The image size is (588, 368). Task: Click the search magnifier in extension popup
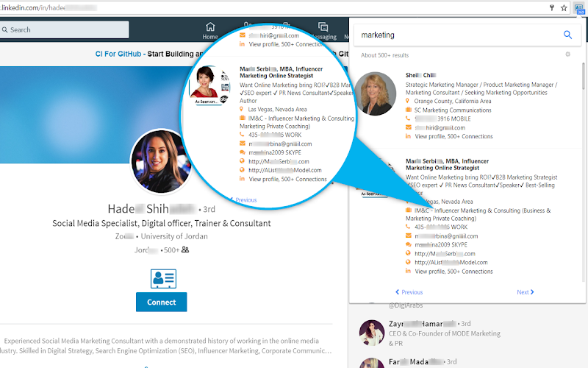(x=567, y=35)
